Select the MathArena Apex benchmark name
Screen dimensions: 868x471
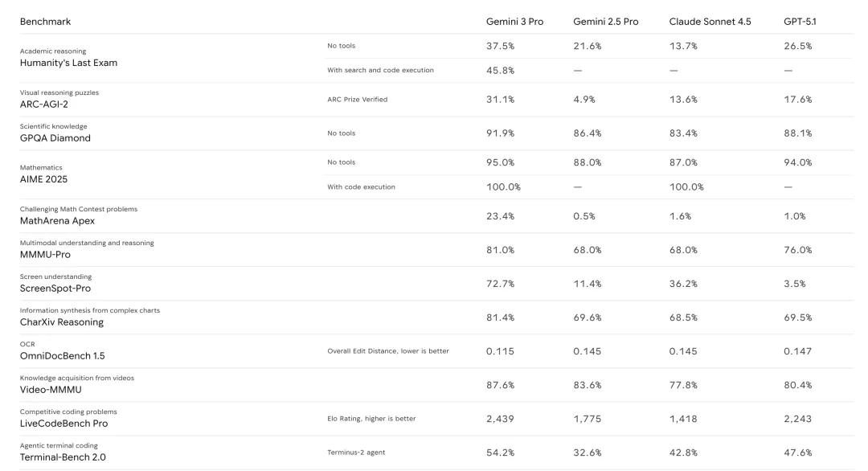pyautogui.click(x=57, y=220)
